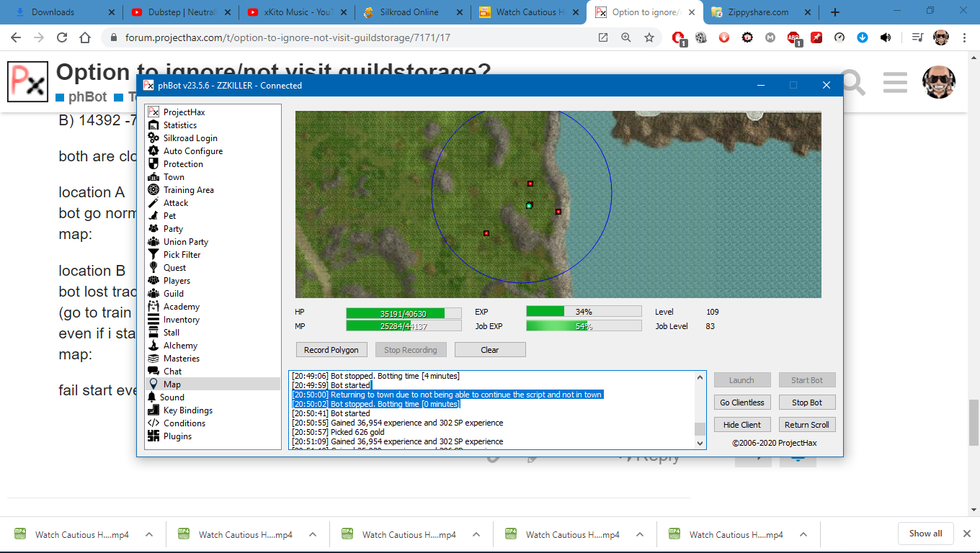Click the Plugins icon in sidebar
This screenshot has width=980, height=553.
pyautogui.click(x=153, y=436)
